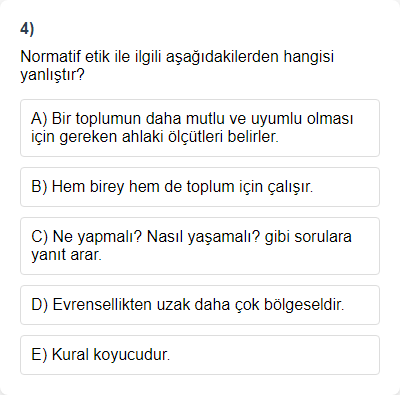Click the word "hangisi" in the question
This screenshot has width=400, height=395.
pyautogui.click(x=309, y=57)
